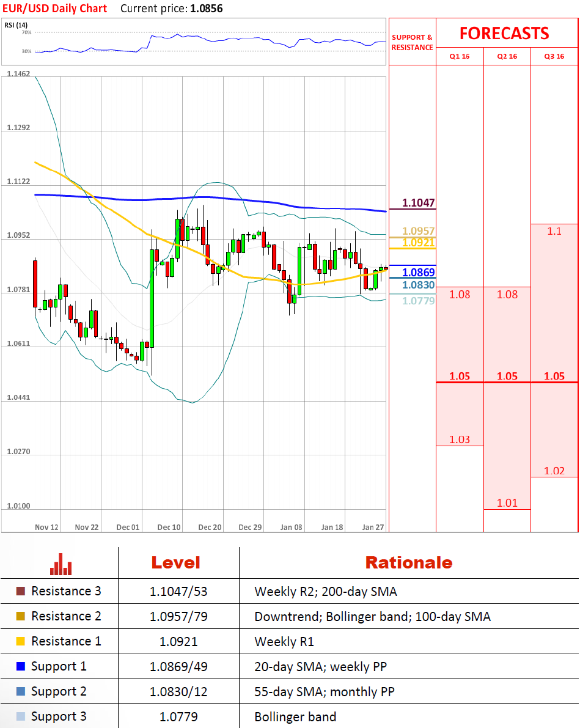
Task: Click the SUPPORT & RESISTANCE header
Action: point(413,42)
